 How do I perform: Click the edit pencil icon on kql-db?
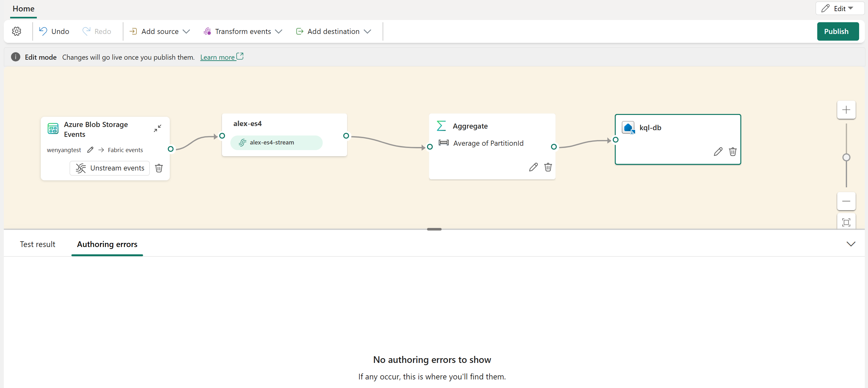click(x=717, y=152)
